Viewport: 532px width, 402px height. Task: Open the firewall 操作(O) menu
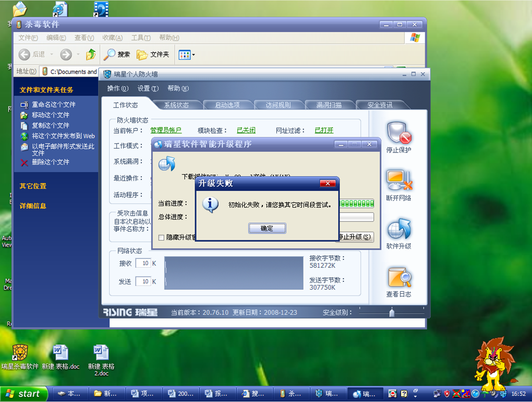click(x=118, y=88)
